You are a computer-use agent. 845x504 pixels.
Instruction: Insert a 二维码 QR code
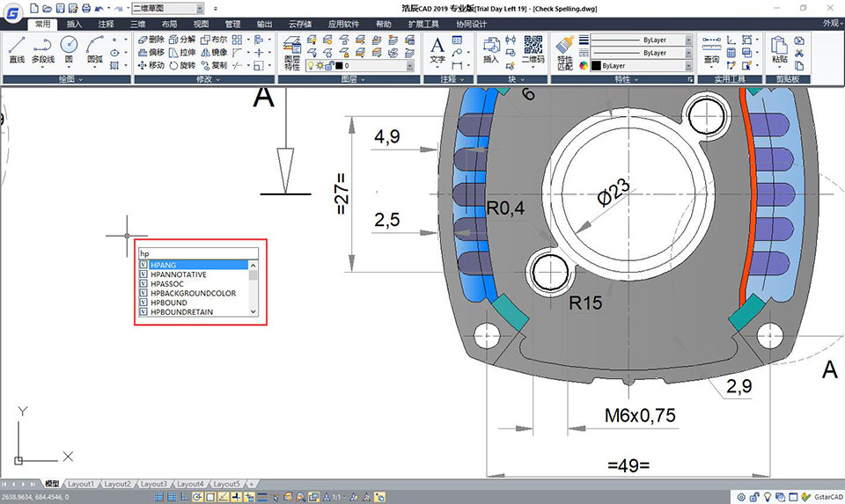[x=533, y=49]
